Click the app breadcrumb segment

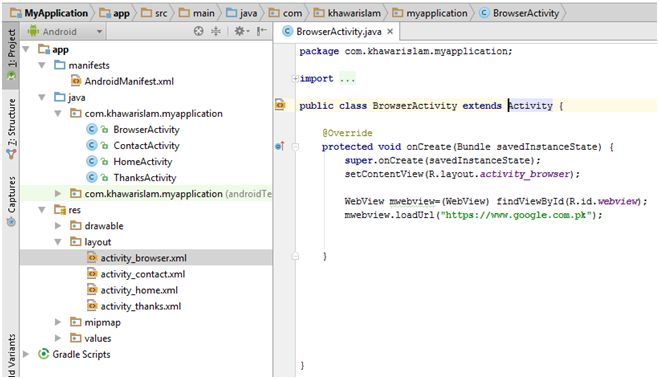click(x=115, y=13)
